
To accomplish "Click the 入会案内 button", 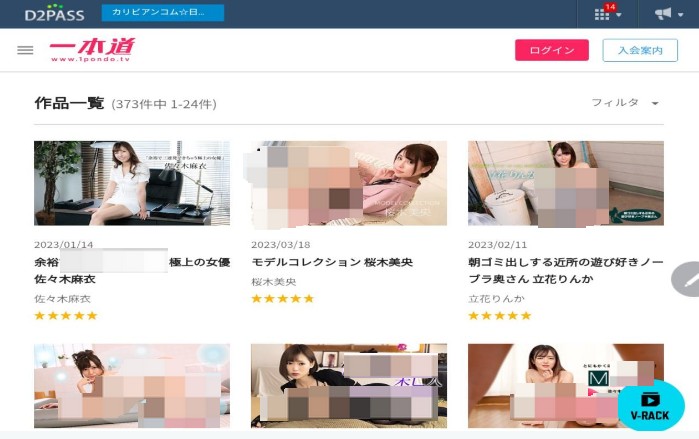I will (x=640, y=50).
